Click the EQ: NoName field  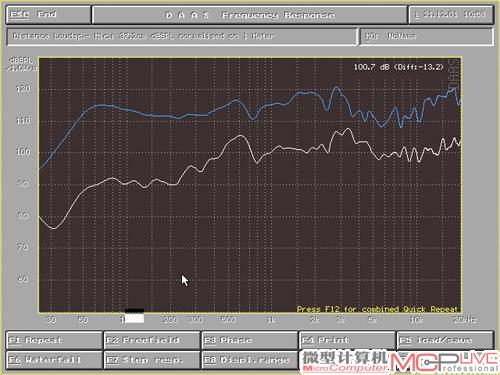click(427, 36)
